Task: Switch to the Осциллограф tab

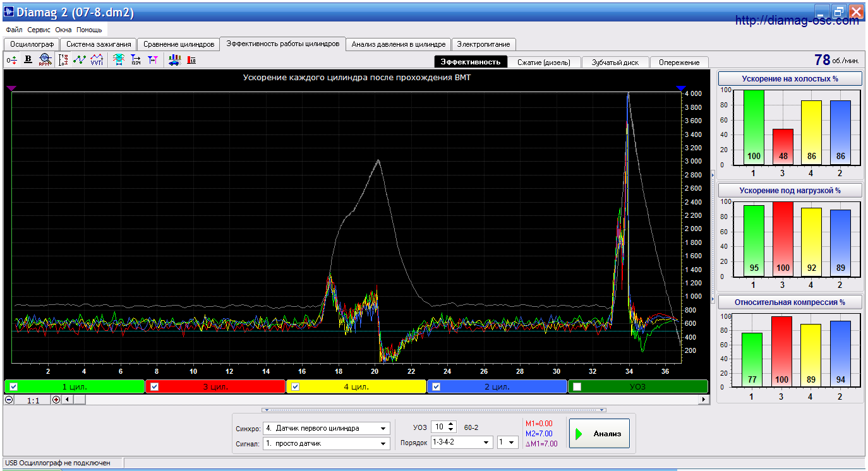Action: click(x=32, y=44)
